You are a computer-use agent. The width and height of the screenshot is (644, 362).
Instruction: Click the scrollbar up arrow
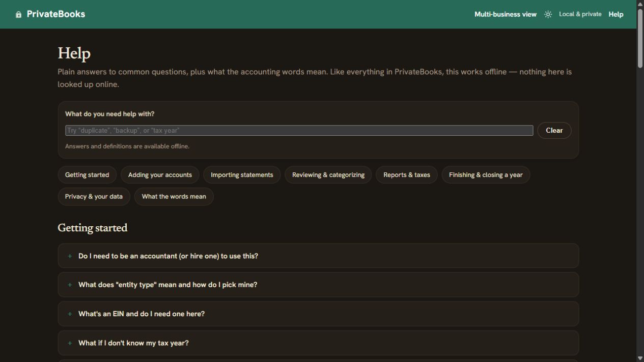tap(640, 4)
